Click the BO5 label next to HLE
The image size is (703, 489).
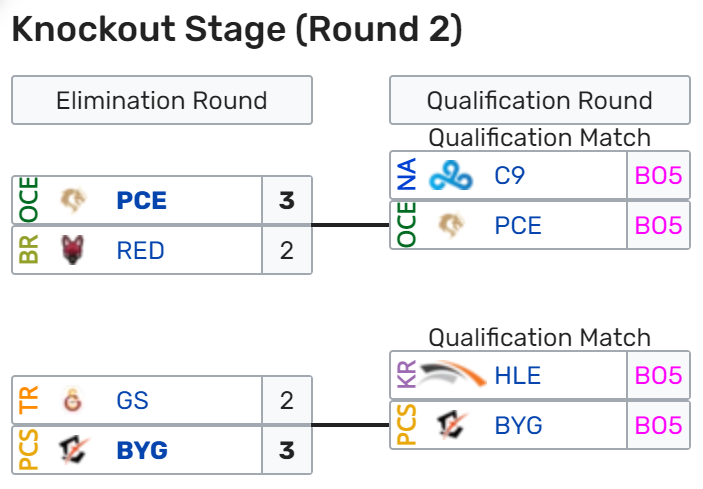[659, 375]
